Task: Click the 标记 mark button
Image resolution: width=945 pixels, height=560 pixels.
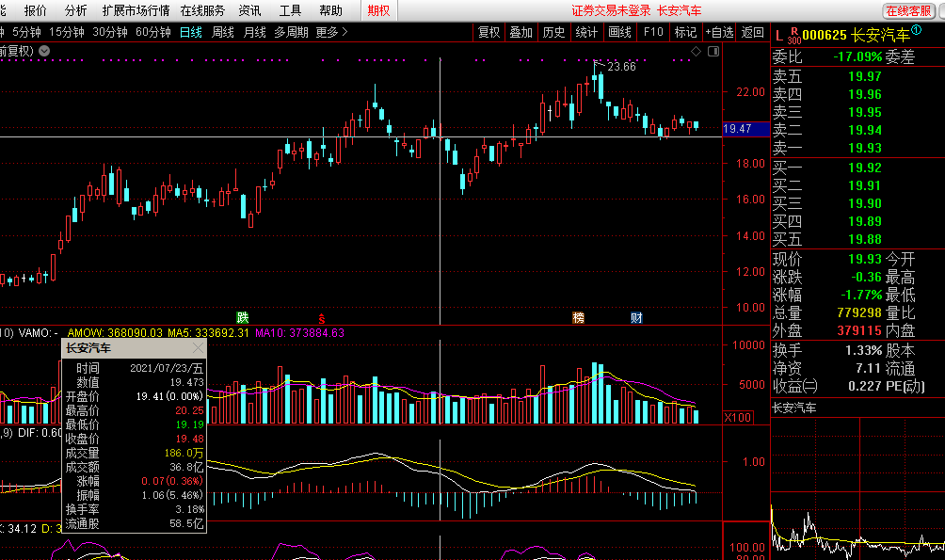Action: pyautogui.click(x=685, y=33)
